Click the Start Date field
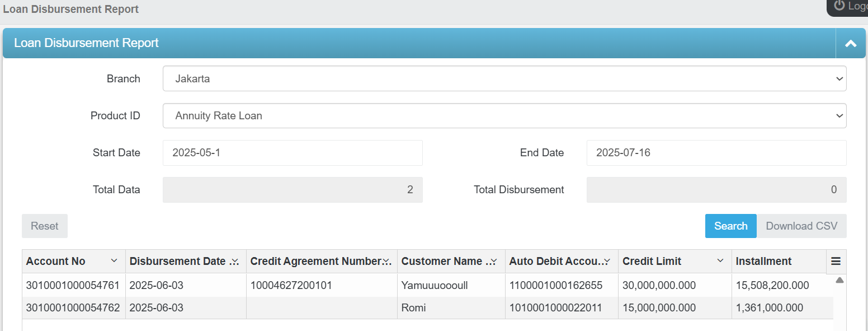Image resolution: width=868 pixels, height=331 pixels. pyautogui.click(x=292, y=152)
